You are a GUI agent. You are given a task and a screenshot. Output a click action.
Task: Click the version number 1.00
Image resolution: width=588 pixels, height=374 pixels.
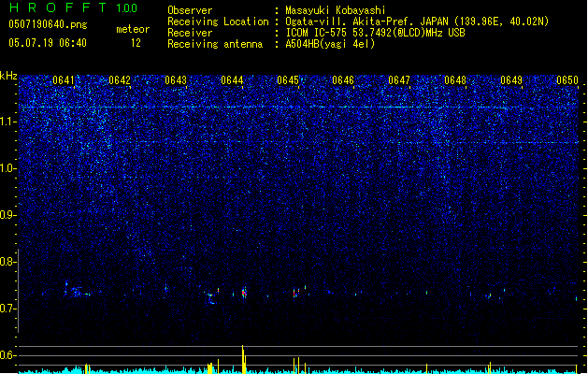click(127, 8)
